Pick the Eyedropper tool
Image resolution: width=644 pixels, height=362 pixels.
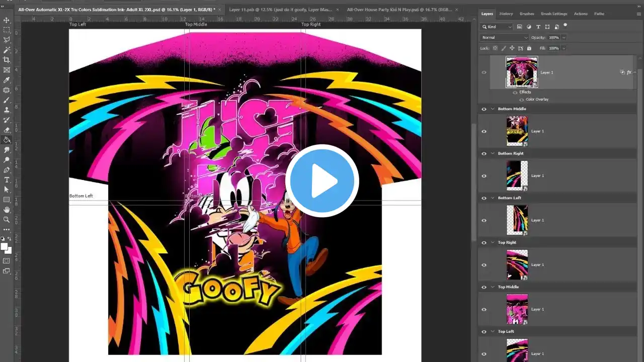[7, 80]
